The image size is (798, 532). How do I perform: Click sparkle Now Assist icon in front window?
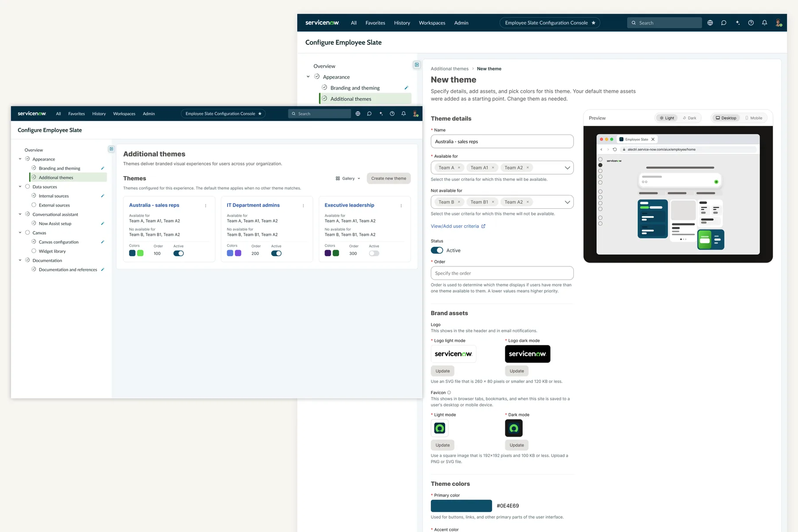(381, 114)
